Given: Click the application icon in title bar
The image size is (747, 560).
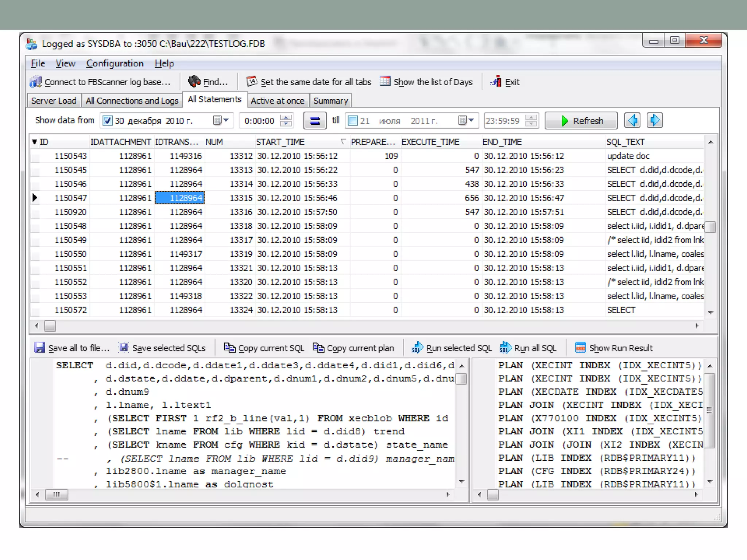Looking at the screenshot, I should click(32, 44).
